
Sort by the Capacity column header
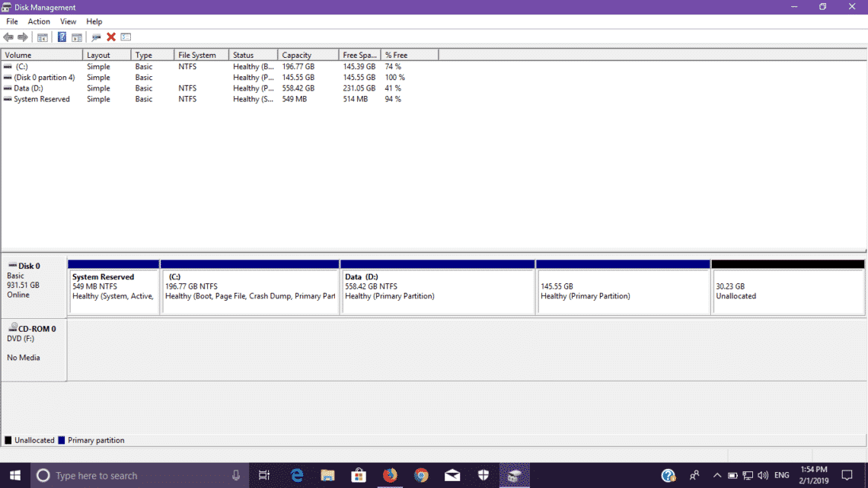point(308,55)
